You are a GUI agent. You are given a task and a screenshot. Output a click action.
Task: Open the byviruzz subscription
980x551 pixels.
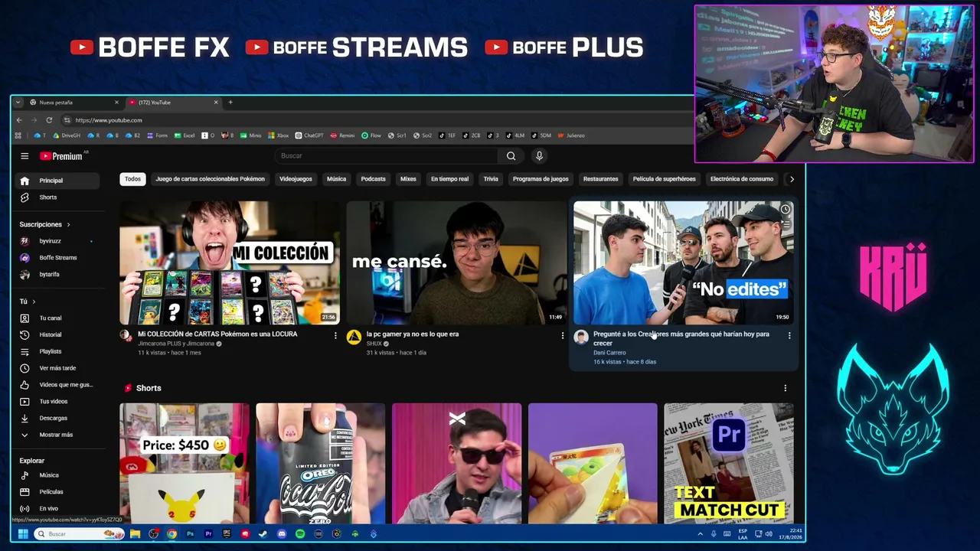click(57, 241)
